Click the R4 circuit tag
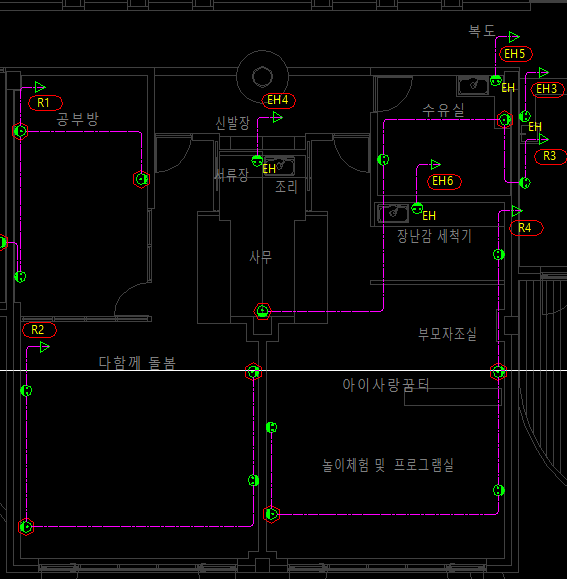The height and width of the screenshot is (579, 567). coord(526,228)
